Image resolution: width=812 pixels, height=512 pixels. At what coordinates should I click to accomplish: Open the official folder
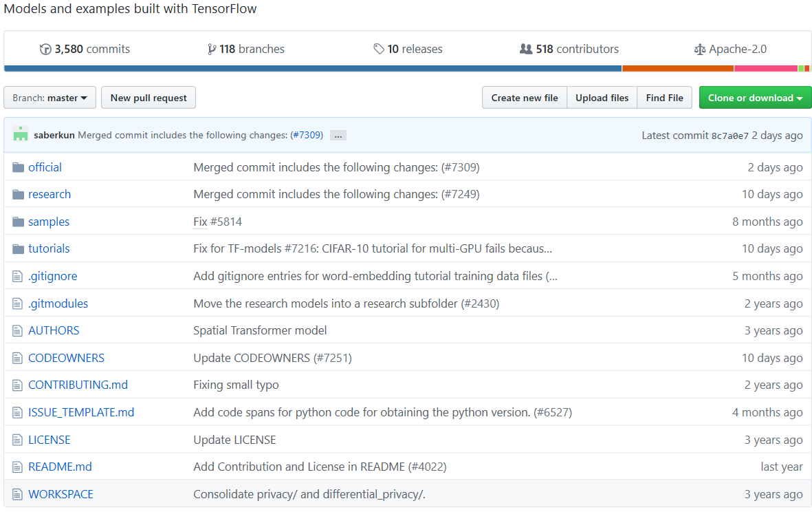[45, 167]
